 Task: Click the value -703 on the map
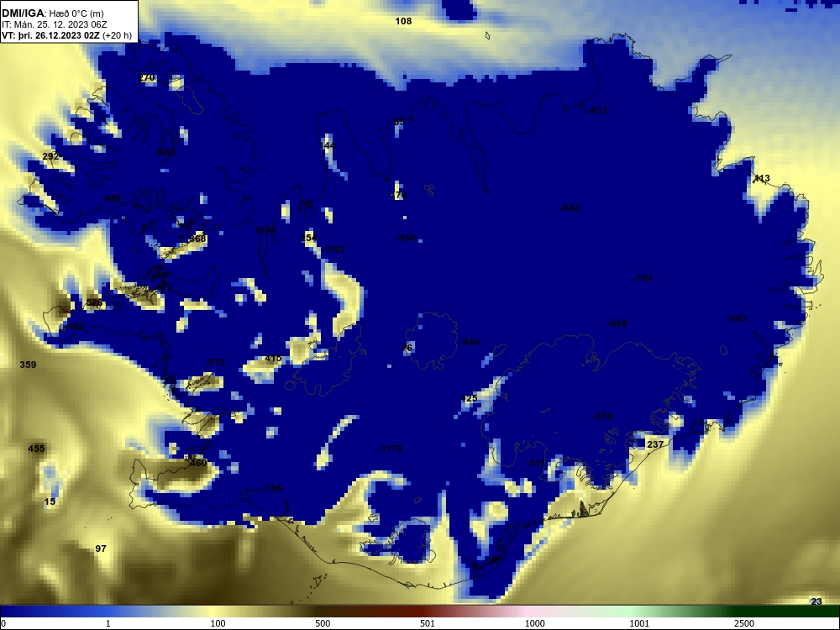click(x=643, y=278)
